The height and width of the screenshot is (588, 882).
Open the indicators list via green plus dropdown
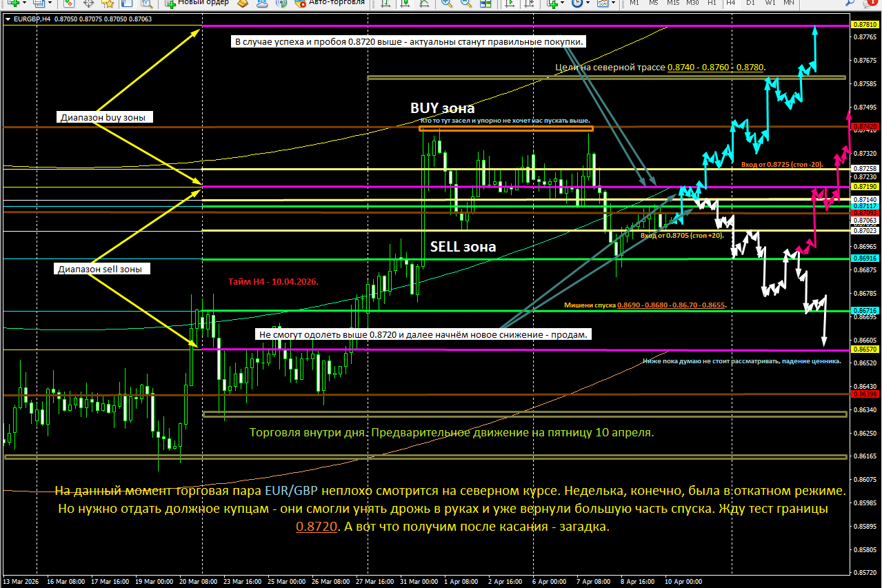(563, 4)
